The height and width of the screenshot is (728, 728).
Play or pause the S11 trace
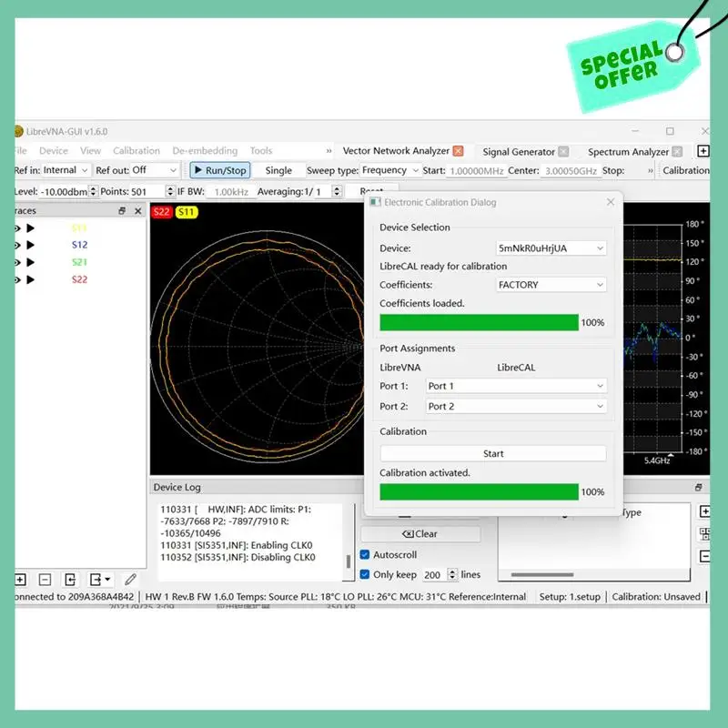click(31, 228)
